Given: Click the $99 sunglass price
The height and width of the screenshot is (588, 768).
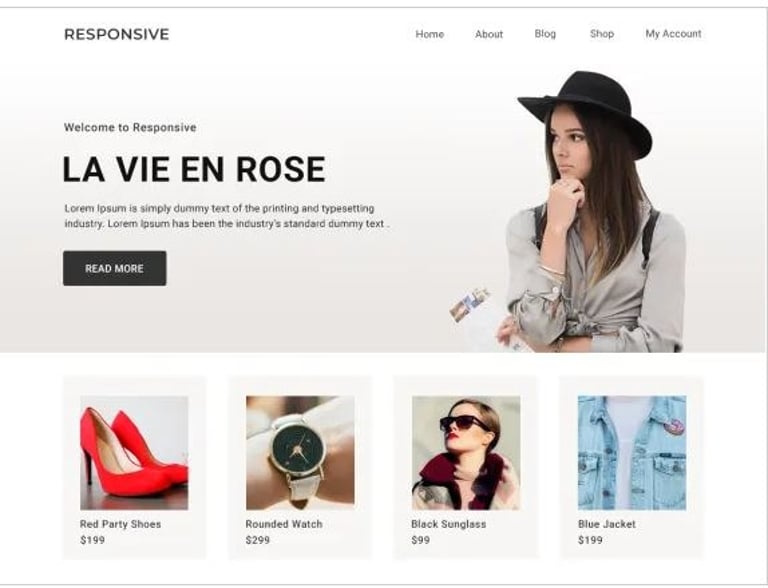Looking at the screenshot, I should 421,540.
